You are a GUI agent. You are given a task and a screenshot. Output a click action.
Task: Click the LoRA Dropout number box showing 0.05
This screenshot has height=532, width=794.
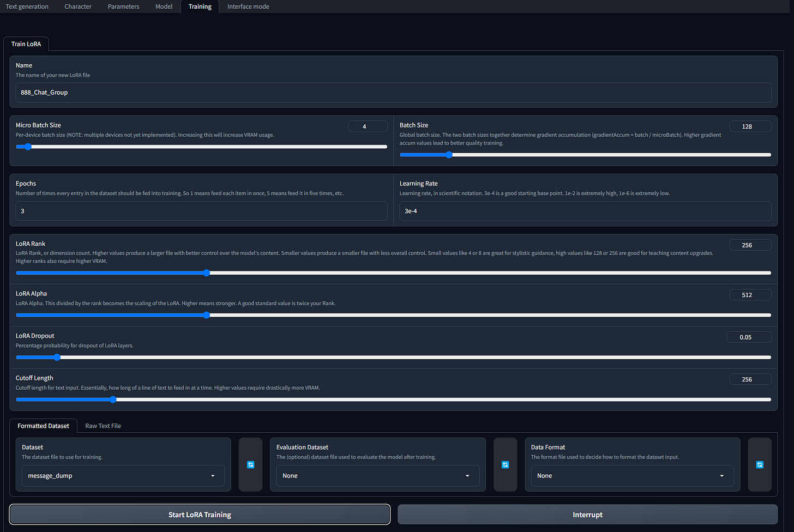[749, 337]
